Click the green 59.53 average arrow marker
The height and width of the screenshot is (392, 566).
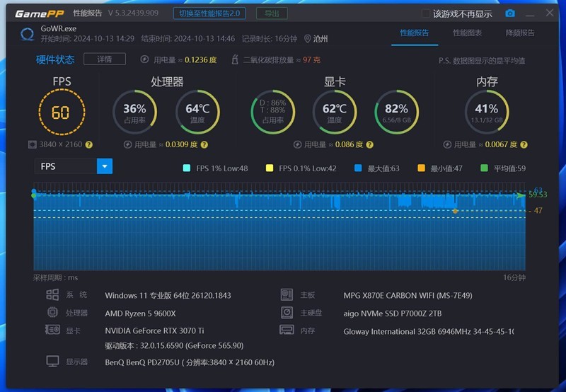tap(520, 195)
